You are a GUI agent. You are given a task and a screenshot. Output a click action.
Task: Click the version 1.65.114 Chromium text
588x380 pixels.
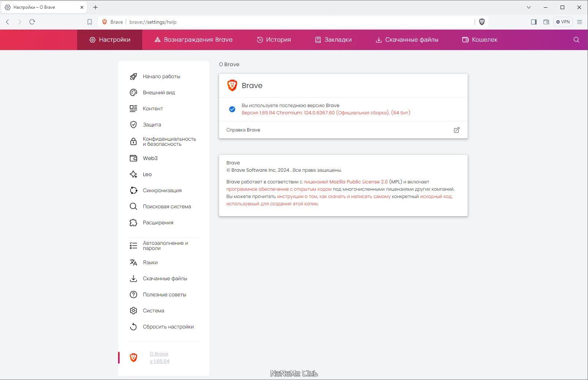(326, 113)
